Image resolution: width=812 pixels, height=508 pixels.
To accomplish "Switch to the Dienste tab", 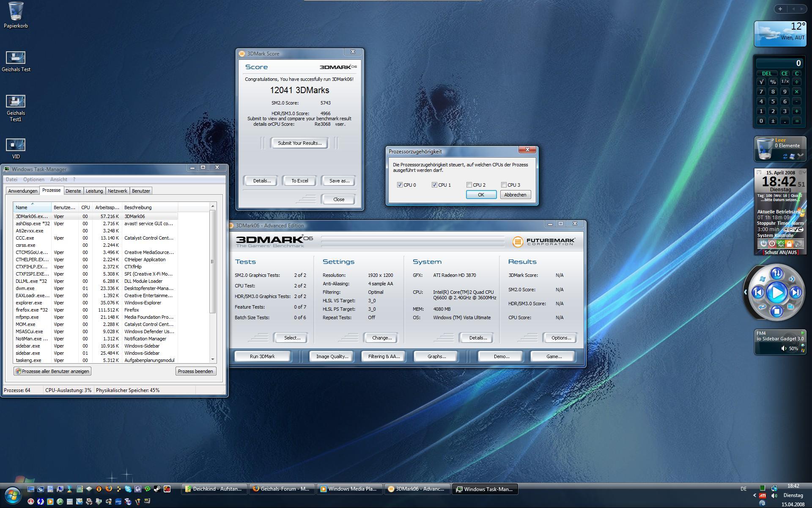I will tap(73, 191).
